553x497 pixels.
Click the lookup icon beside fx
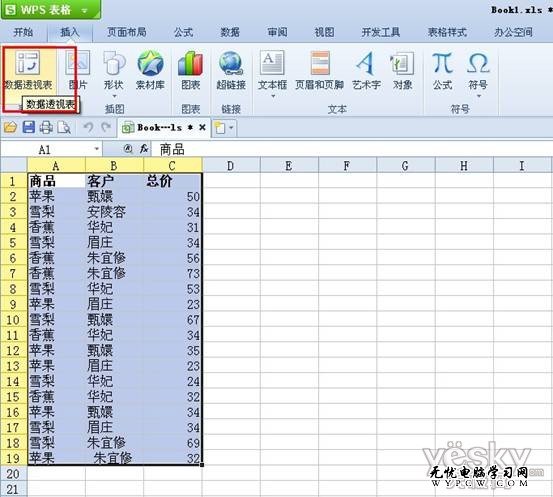[x=128, y=149]
